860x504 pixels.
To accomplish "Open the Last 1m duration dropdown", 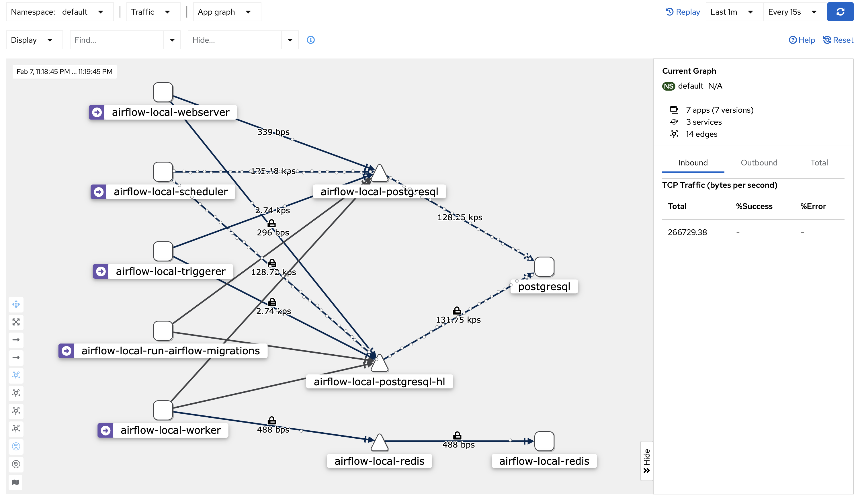I will [734, 12].
